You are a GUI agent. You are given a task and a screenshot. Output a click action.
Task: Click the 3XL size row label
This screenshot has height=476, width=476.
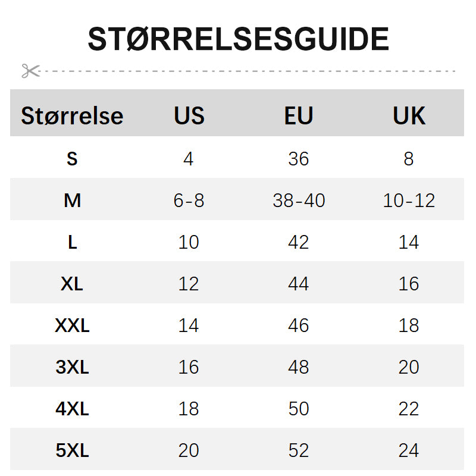tap(72, 367)
